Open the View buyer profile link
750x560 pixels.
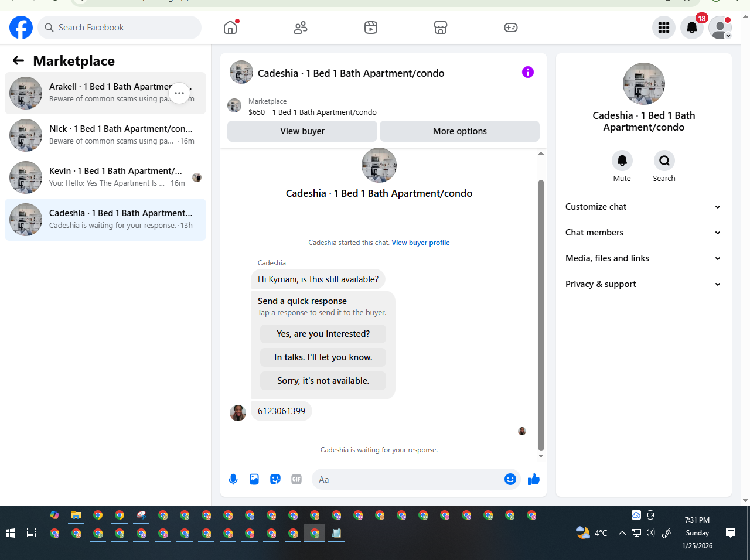coord(421,243)
